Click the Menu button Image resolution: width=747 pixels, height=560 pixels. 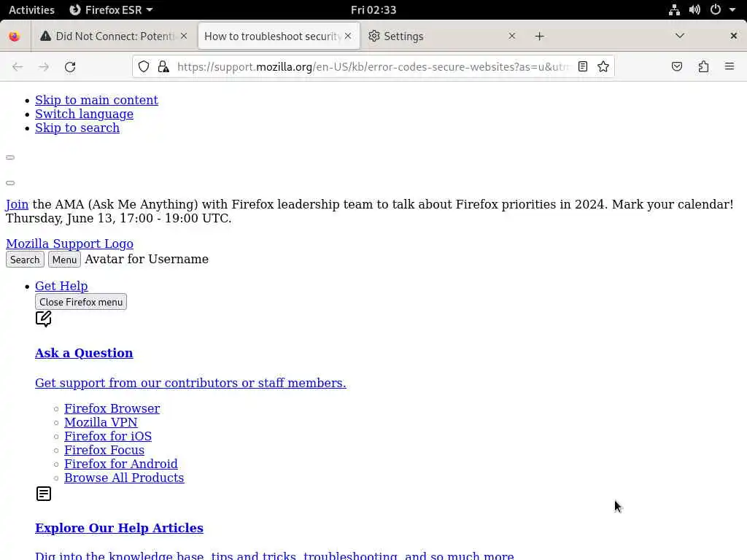tap(64, 260)
